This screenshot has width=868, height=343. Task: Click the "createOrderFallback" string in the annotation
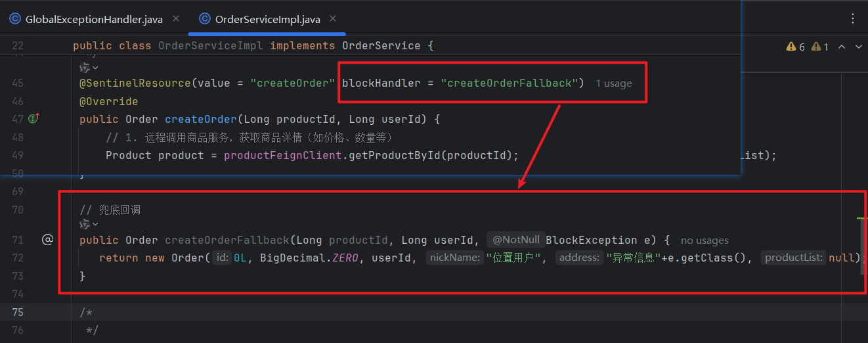(510, 83)
